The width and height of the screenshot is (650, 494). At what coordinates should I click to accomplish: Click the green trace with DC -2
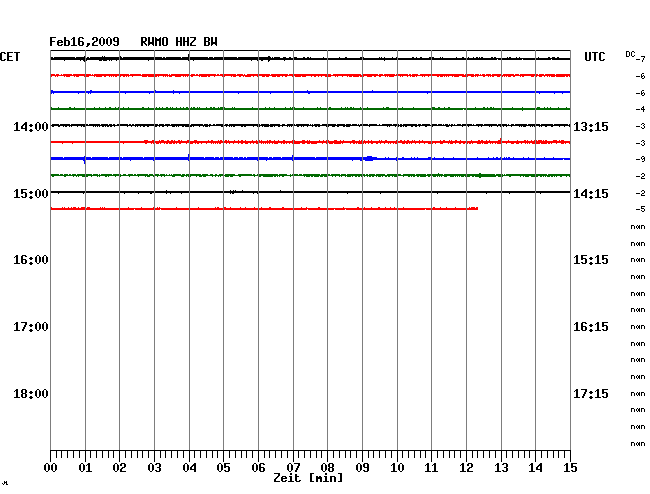click(x=310, y=175)
